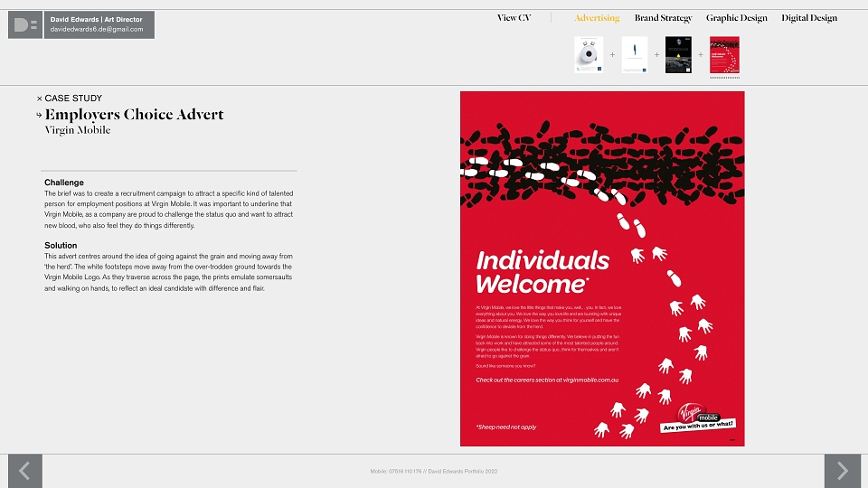Select the Advertising menu item
The width and height of the screenshot is (868, 488).
pyautogui.click(x=597, y=18)
